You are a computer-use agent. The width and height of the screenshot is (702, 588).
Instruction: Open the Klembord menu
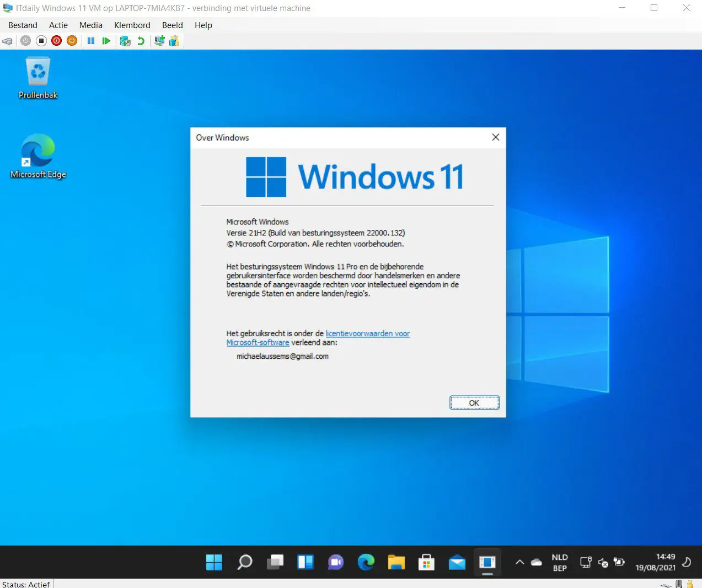point(132,25)
